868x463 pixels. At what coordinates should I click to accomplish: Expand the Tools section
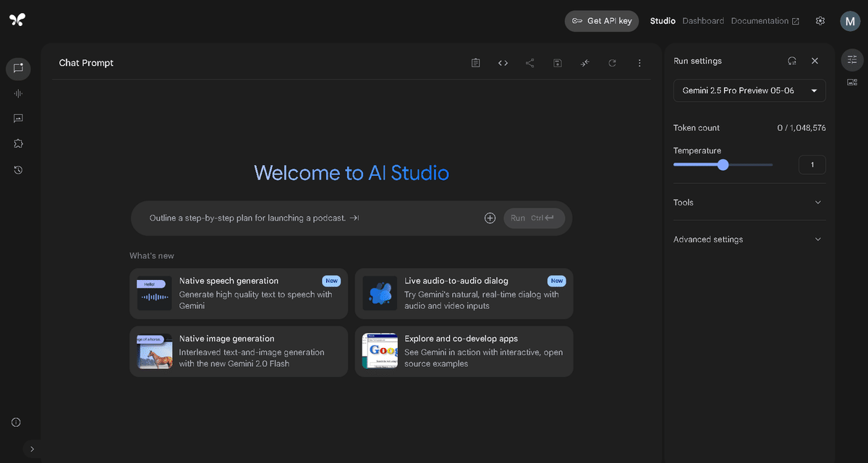[749, 202]
